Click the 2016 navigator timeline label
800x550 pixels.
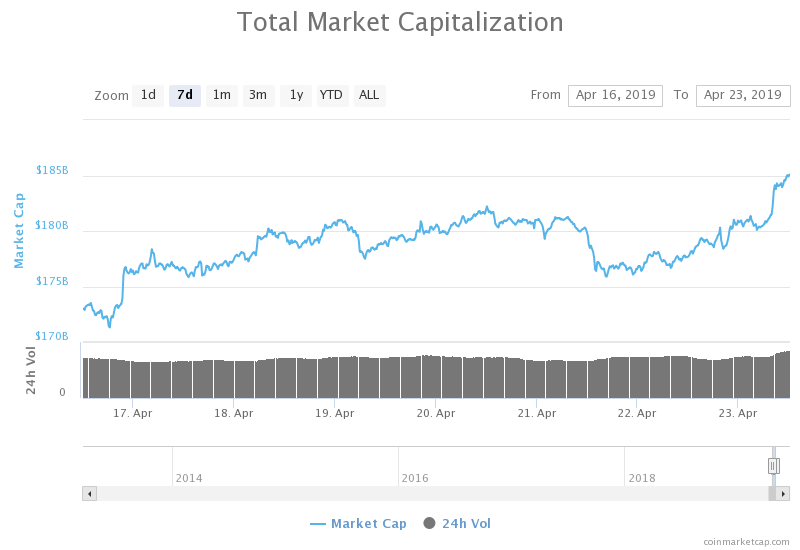click(415, 478)
